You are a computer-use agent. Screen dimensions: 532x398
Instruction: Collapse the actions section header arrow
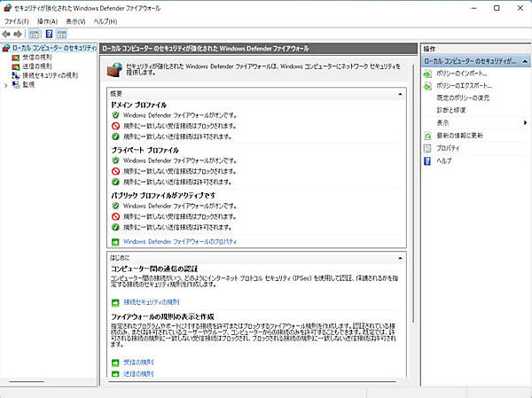(524, 60)
